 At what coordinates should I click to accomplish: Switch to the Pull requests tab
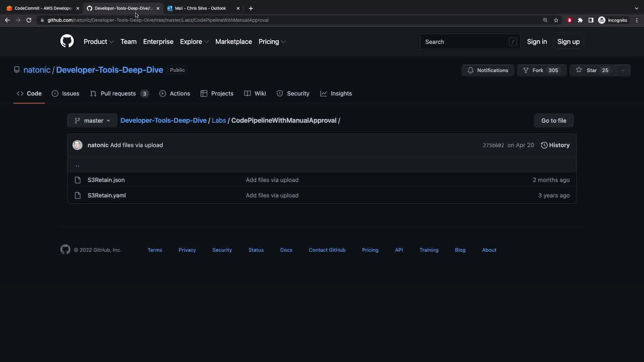point(119,94)
